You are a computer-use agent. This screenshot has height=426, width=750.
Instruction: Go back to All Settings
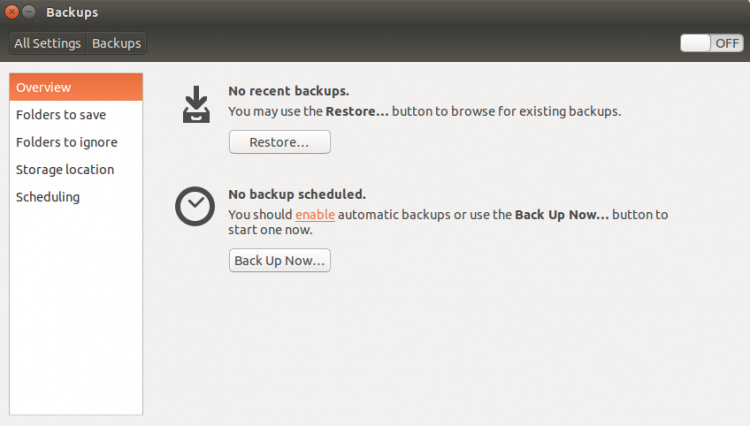pos(47,43)
